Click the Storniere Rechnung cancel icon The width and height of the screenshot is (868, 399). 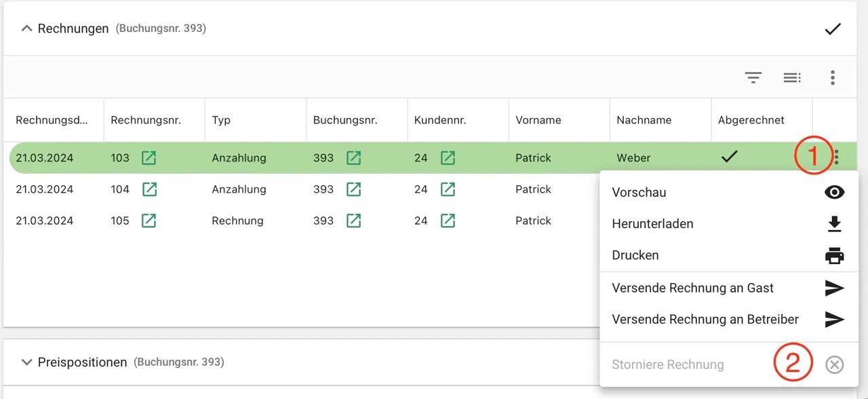click(x=835, y=365)
